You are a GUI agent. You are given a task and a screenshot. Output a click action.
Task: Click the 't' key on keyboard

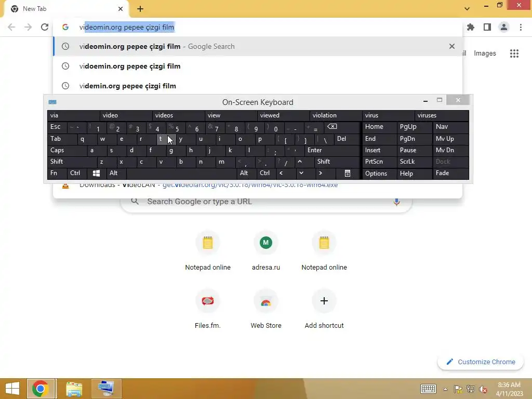pos(166,139)
